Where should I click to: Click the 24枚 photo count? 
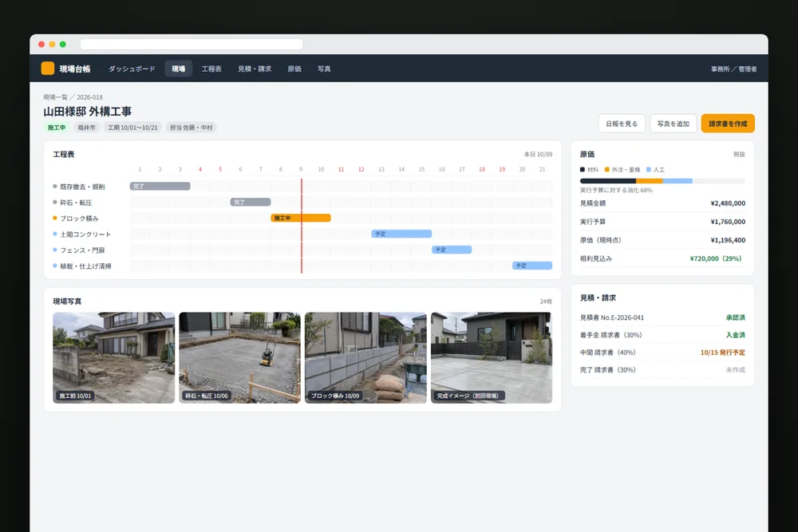coord(546,301)
